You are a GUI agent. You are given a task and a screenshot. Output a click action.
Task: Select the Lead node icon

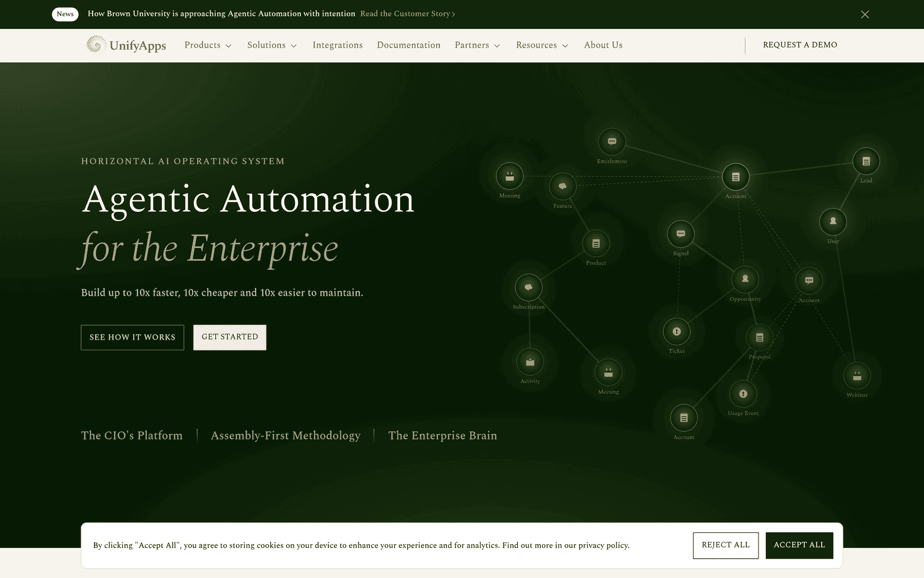pos(866,161)
